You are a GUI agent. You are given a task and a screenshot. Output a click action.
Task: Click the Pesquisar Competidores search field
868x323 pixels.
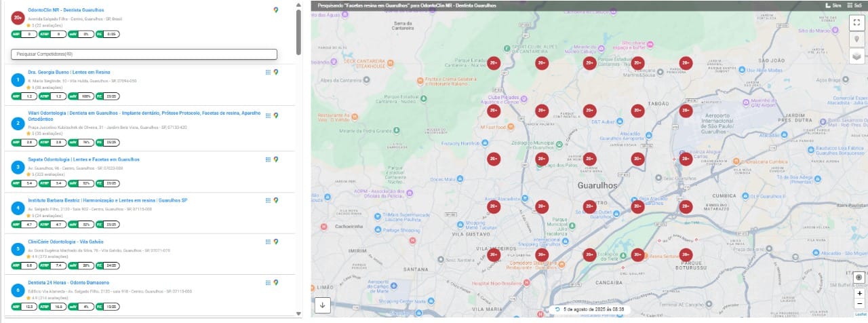(x=144, y=54)
